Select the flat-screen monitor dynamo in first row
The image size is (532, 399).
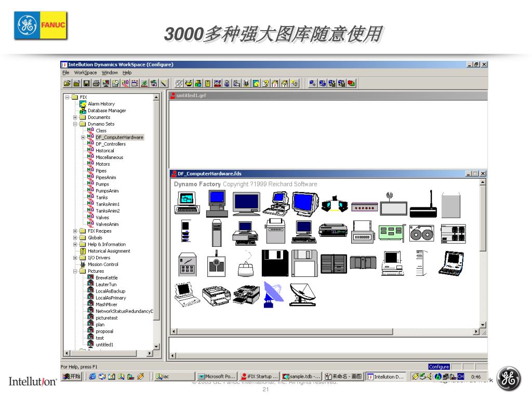tap(246, 204)
